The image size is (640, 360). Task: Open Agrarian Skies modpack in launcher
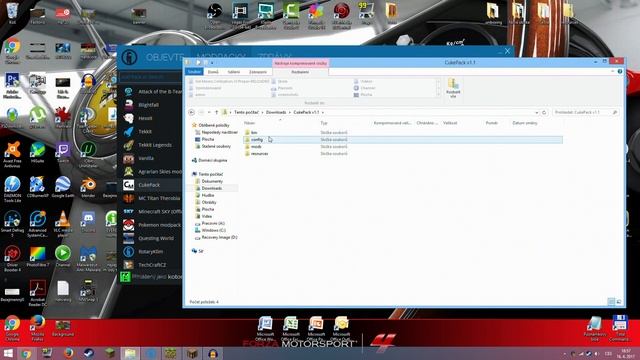tap(150, 172)
